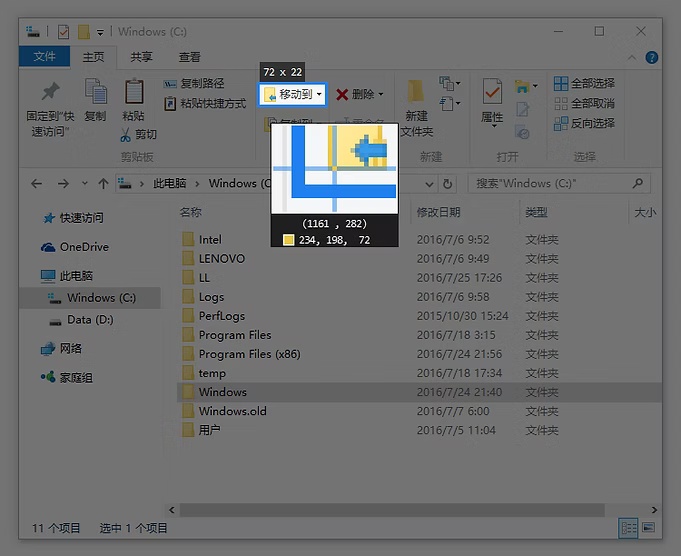Open the 删除 (Delete) dropdown arrow
Screen dimensions: 681x556
point(381,94)
